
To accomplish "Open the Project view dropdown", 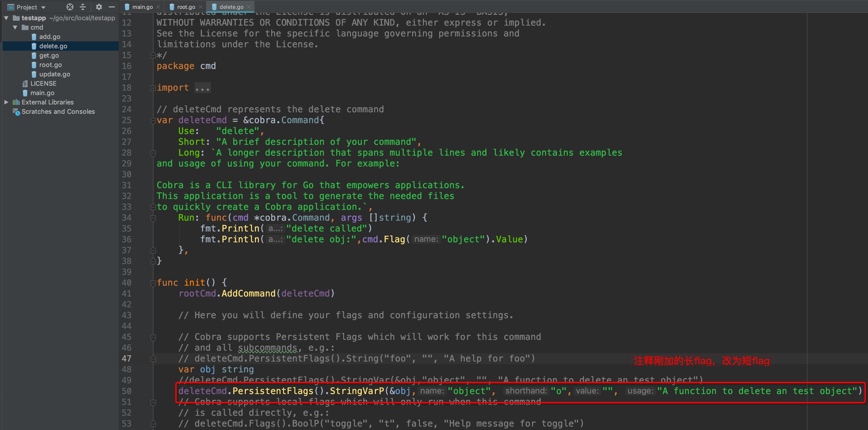I will coord(43,7).
